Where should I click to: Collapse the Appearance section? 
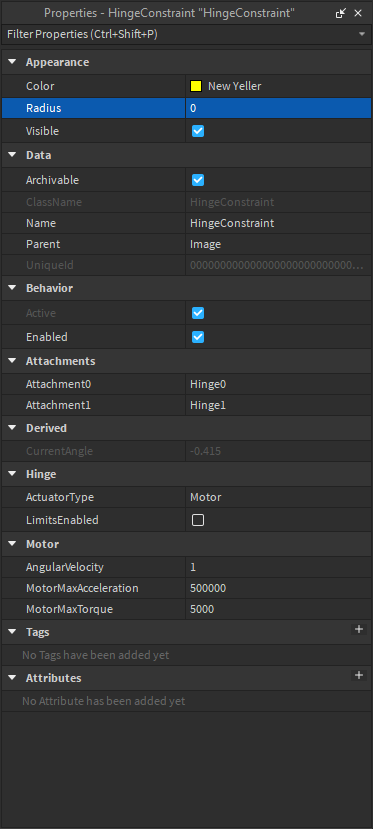coord(12,62)
